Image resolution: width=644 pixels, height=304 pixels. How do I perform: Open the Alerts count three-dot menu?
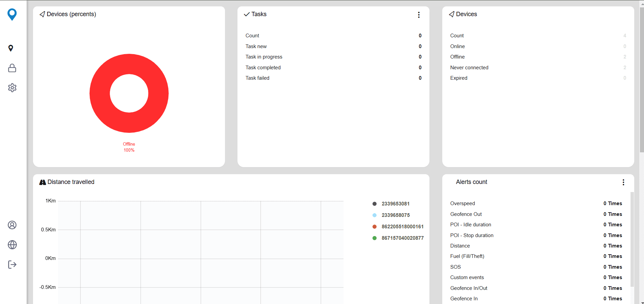tap(623, 182)
